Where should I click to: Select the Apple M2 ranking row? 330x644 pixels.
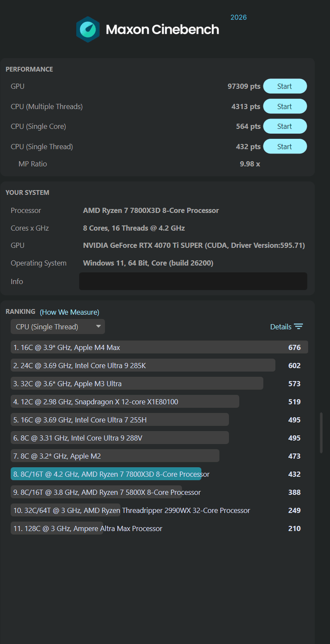coord(159,456)
